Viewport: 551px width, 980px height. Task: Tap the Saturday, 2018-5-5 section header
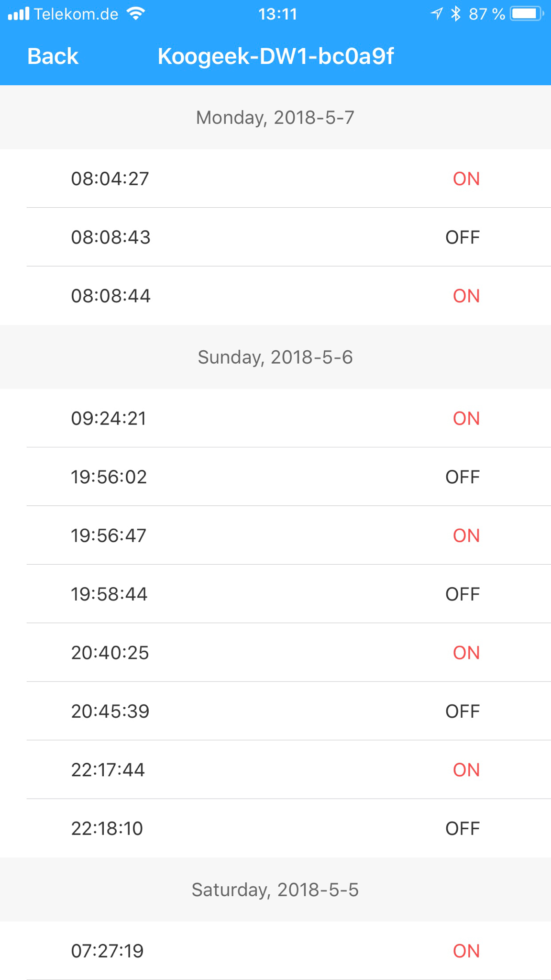(275, 890)
